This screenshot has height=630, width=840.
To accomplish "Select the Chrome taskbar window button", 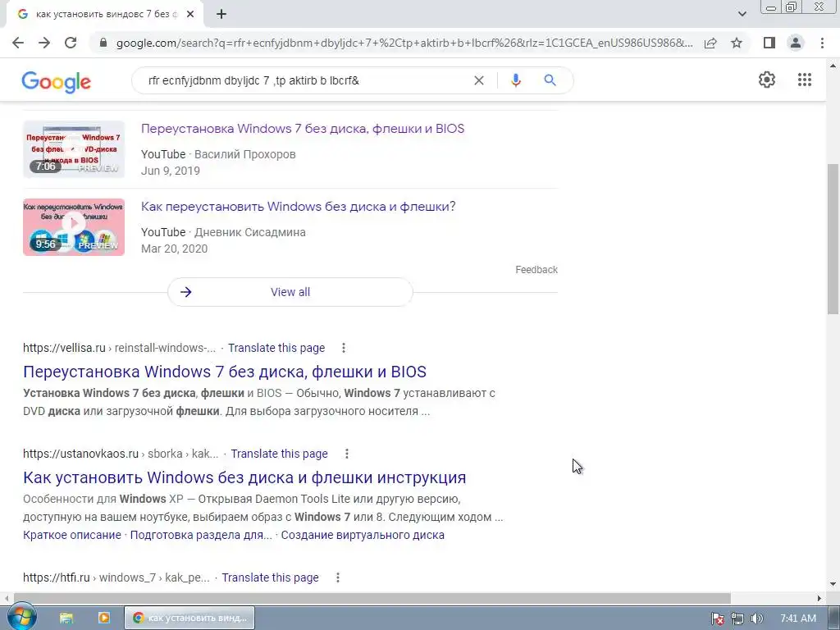I will tap(189, 618).
